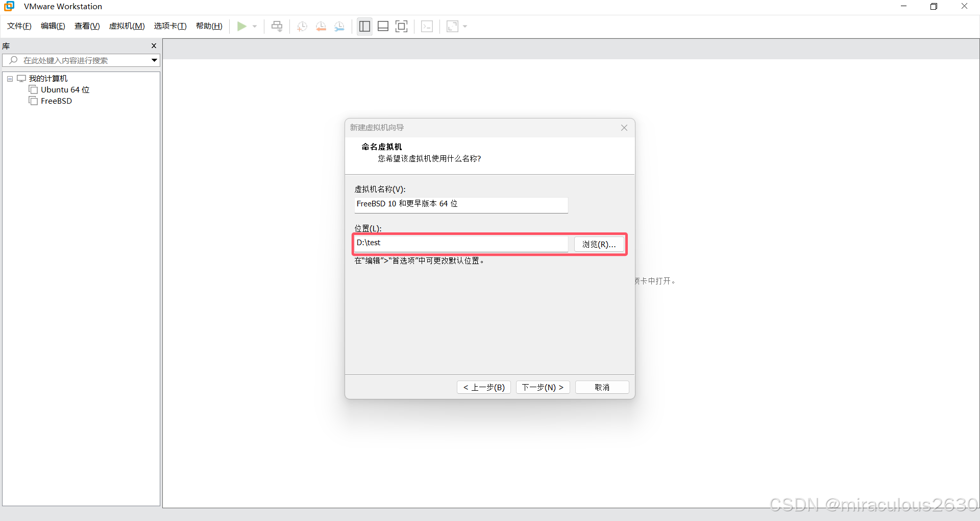Select the Ubuntu 64 位 virtual machine

tap(65, 90)
